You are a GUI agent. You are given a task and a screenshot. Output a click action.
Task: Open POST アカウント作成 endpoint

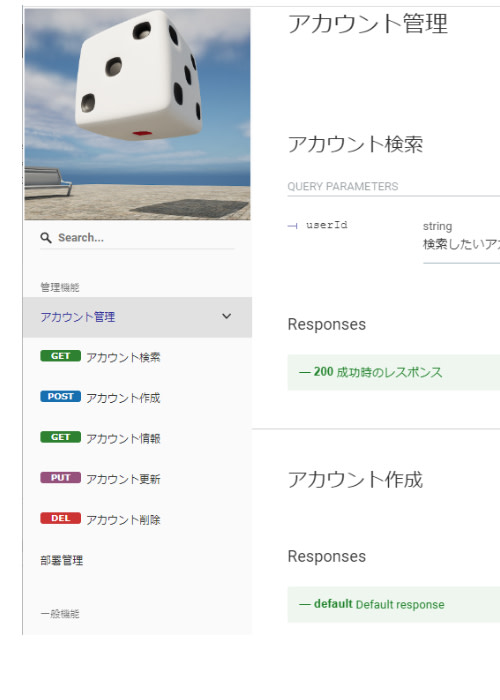(138, 397)
